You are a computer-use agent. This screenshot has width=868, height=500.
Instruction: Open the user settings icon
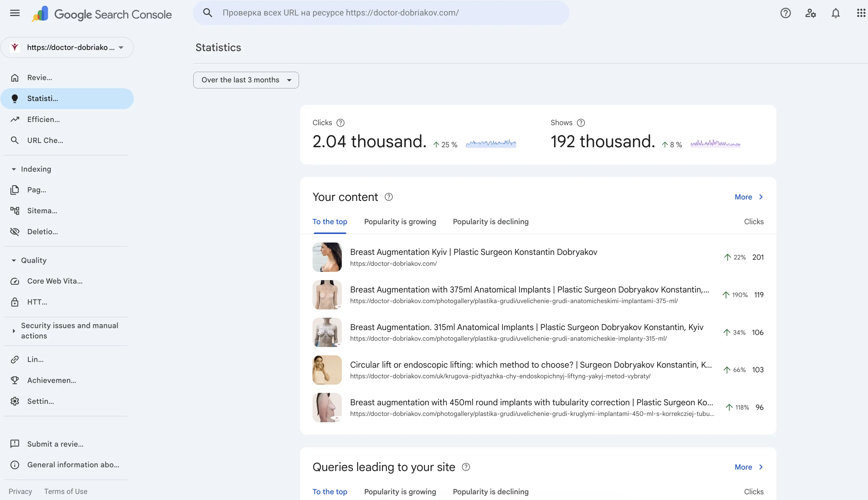click(x=811, y=13)
